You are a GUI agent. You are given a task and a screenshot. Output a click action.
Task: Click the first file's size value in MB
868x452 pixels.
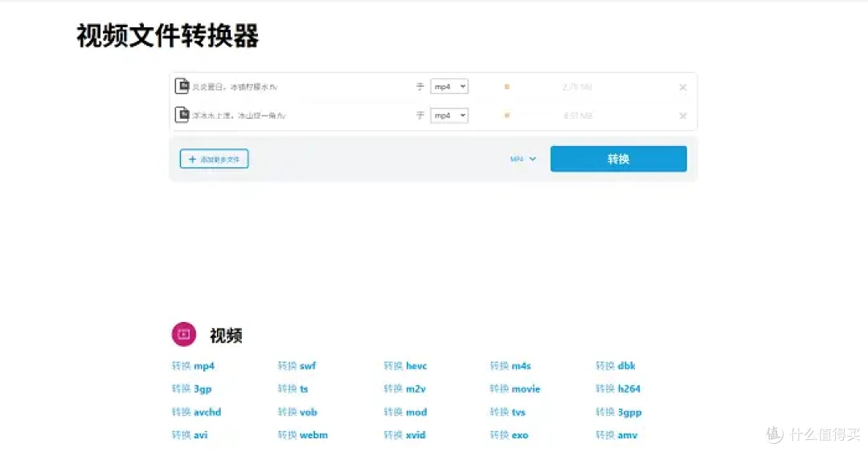coord(577,87)
